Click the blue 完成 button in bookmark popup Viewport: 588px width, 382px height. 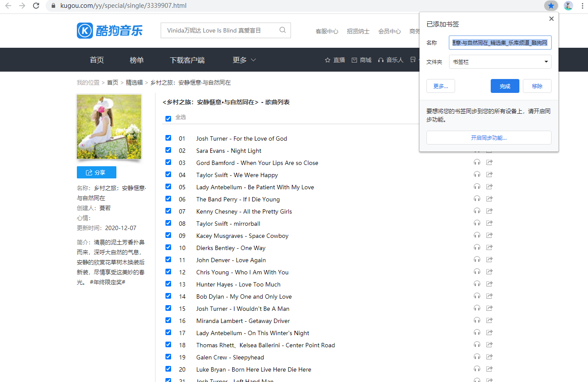pos(505,86)
